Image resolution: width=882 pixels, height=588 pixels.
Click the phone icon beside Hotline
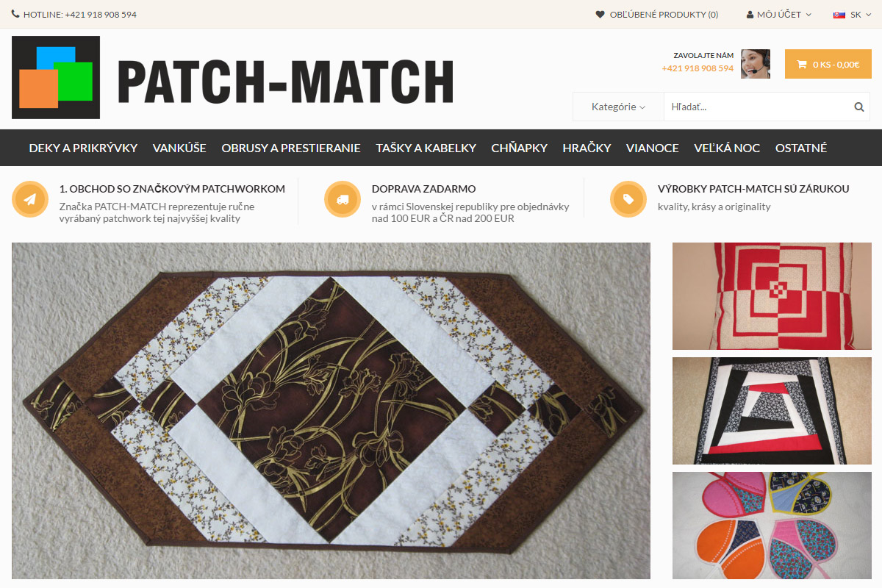pyautogui.click(x=15, y=14)
